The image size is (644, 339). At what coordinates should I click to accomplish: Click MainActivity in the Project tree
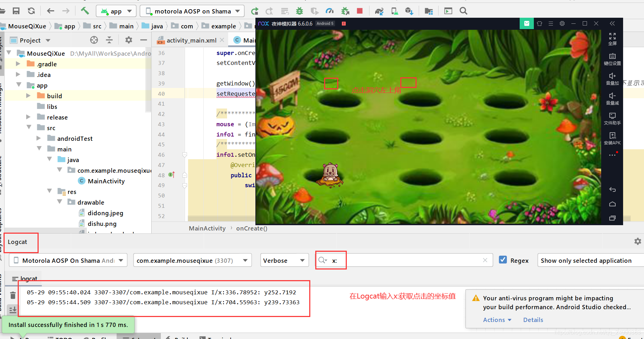tap(106, 181)
